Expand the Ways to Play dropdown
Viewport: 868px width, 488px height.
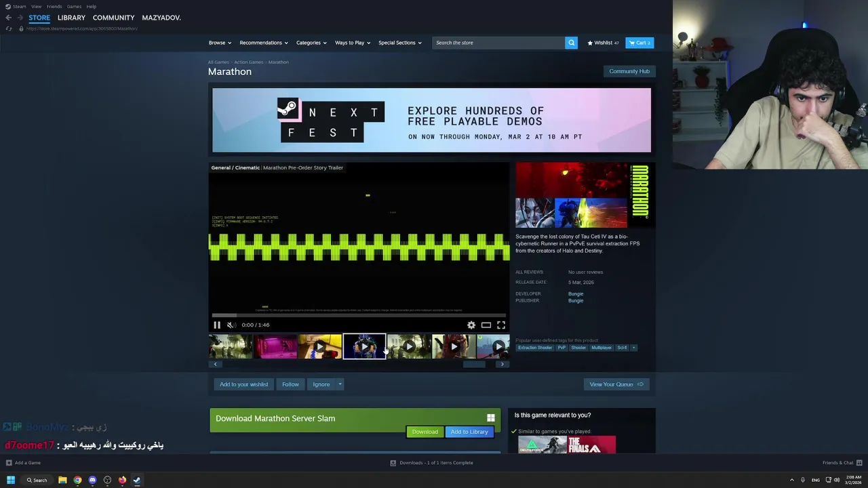click(353, 43)
